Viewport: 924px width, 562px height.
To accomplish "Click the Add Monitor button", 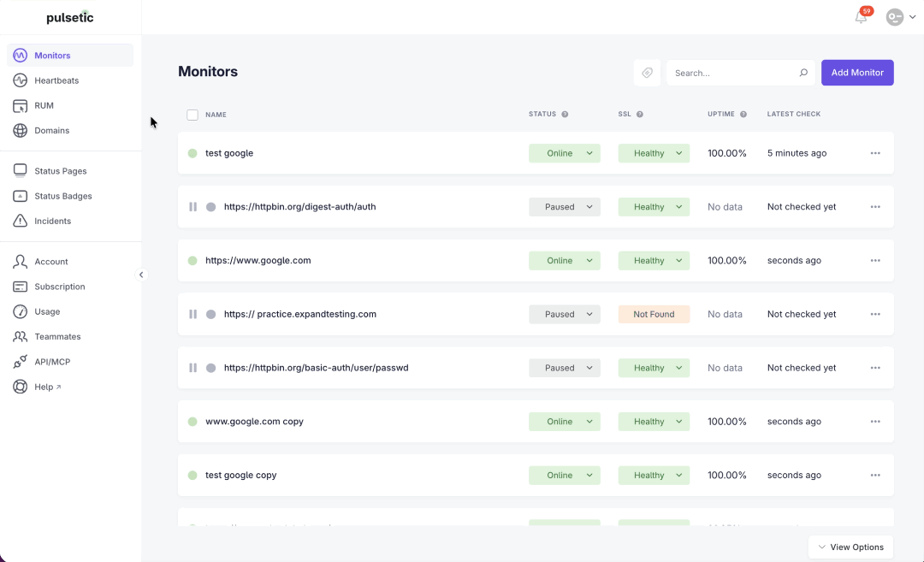I will tap(857, 73).
